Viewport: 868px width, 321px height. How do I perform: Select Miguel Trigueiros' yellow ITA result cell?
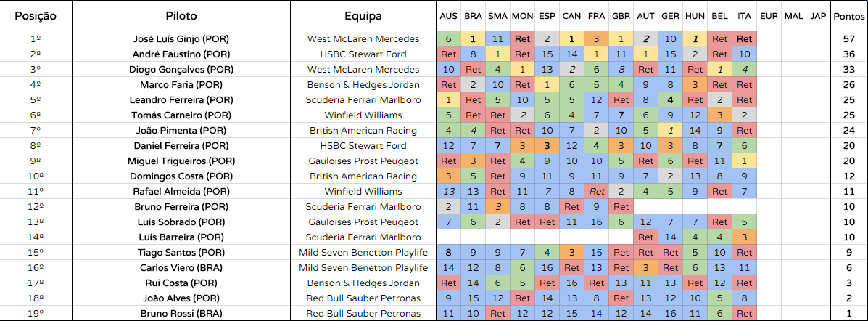point(744,160)
